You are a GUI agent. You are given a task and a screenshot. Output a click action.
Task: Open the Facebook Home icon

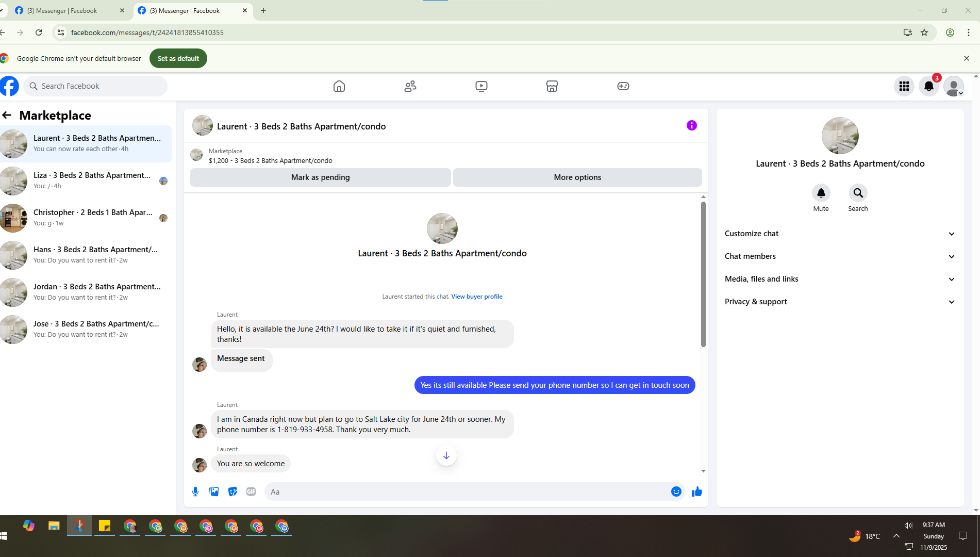pyautogui.click(x=339, y=86)
